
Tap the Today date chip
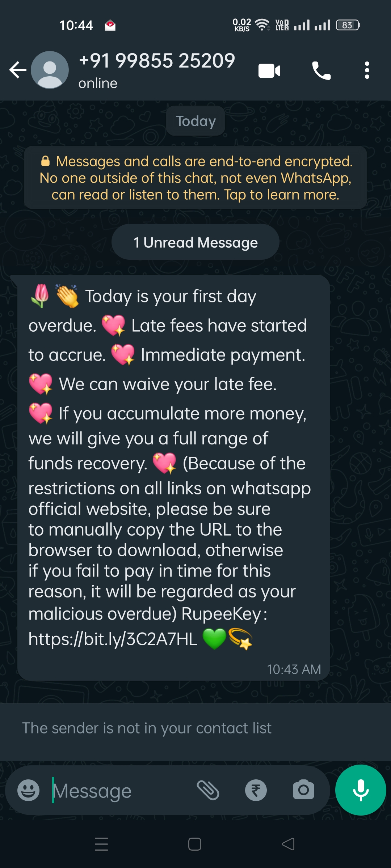pyautogui.click(x=195, y=121)
